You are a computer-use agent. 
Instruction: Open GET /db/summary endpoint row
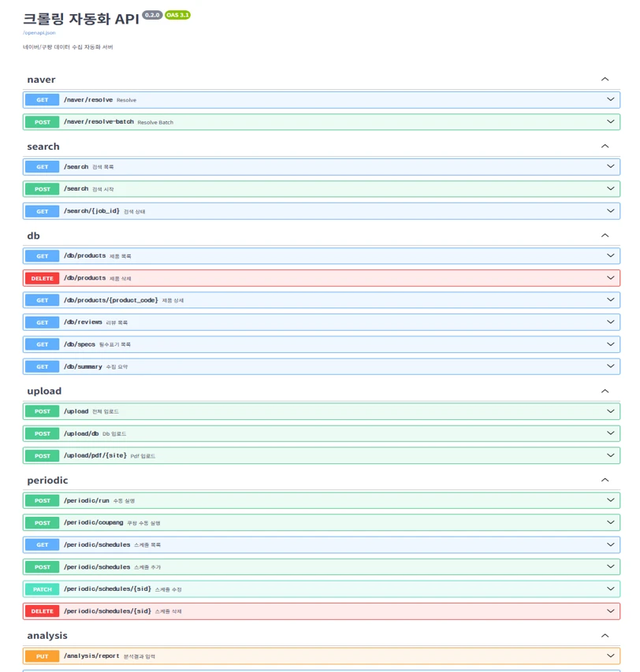322,366
